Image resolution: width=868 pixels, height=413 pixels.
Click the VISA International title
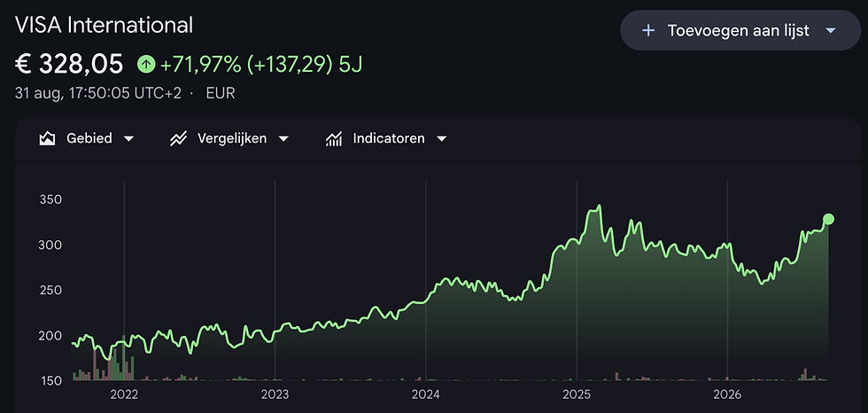pos(105,26)
